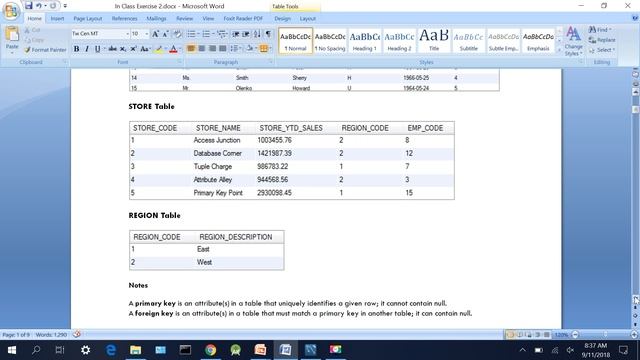Apply the Subtitle style
This screenshot has width=640, height=360.
469,41
